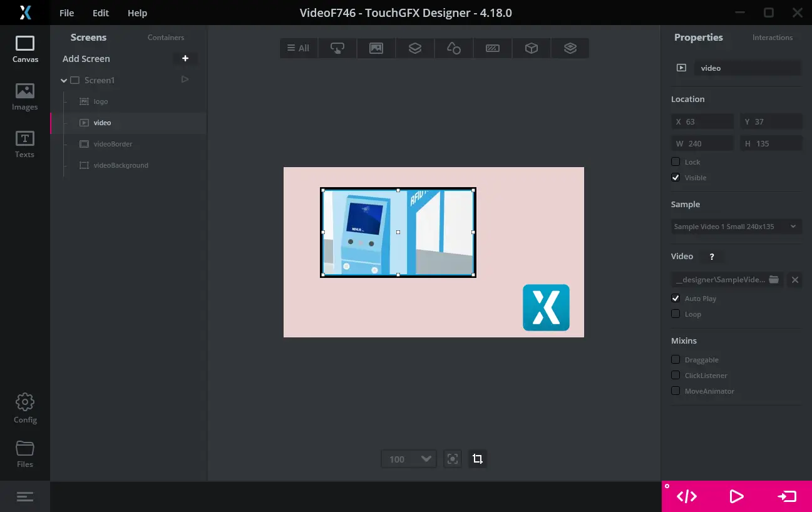Select the videoBorder item in tree

113,144
